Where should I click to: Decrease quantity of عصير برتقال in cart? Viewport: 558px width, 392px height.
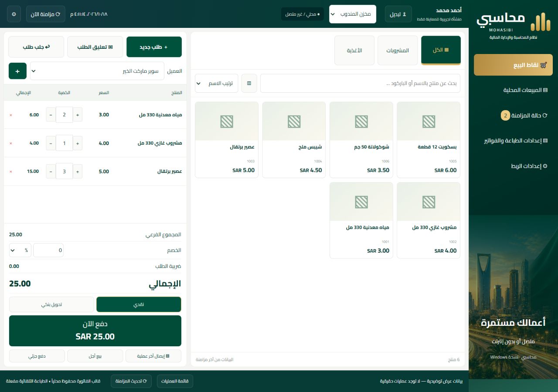tap(51, 172)
